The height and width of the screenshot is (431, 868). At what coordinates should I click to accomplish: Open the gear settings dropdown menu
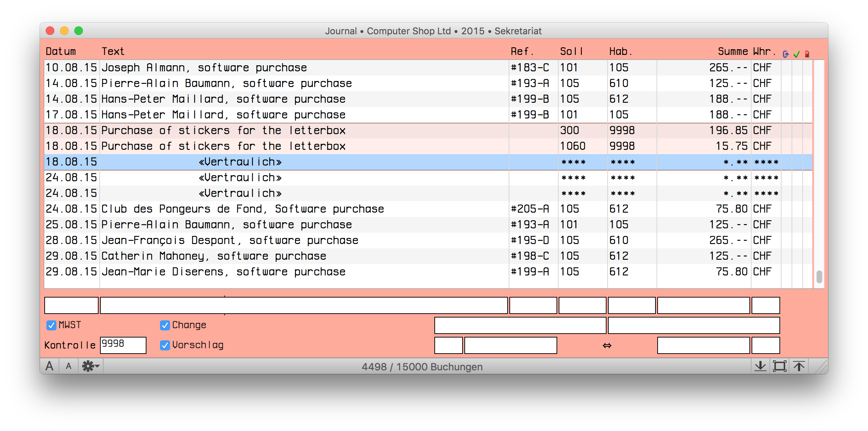point(91,366)
